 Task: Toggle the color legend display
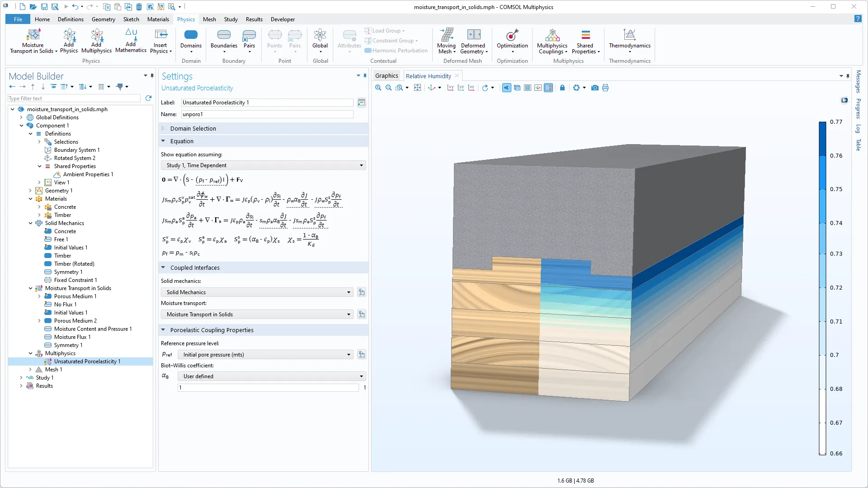[548, 88]
